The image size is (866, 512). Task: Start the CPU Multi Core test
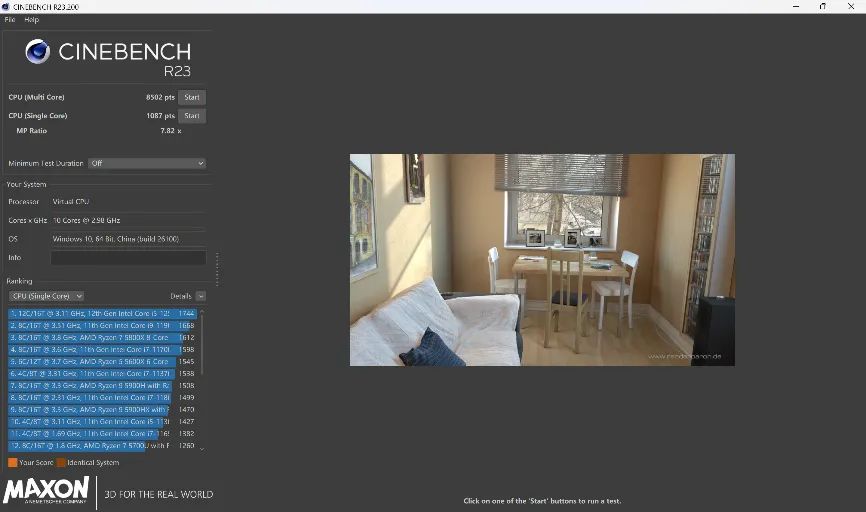pyautogui.click(x=192, y=97)
